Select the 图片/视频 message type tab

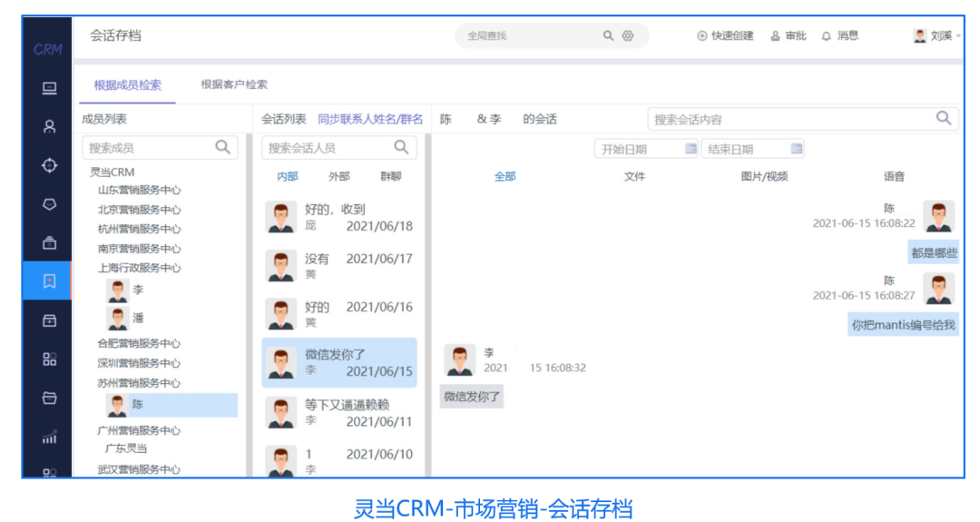tap(764, 177)
